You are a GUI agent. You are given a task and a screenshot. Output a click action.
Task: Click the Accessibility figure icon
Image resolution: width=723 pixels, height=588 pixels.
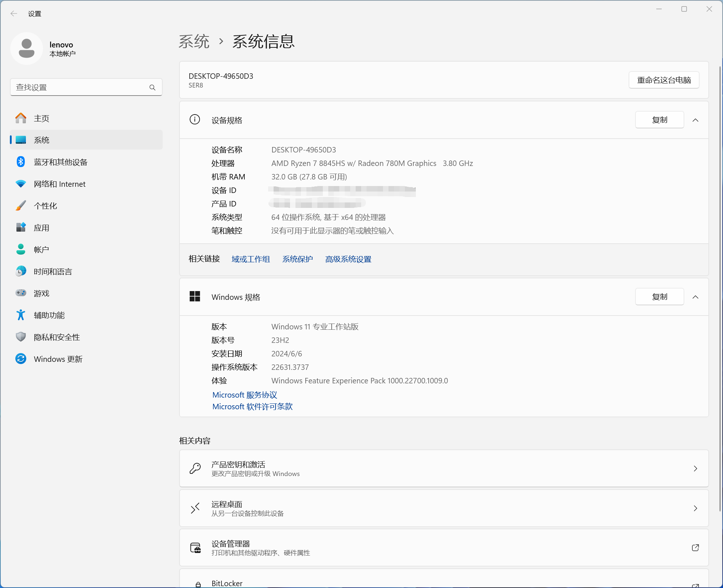click(21, 315)
